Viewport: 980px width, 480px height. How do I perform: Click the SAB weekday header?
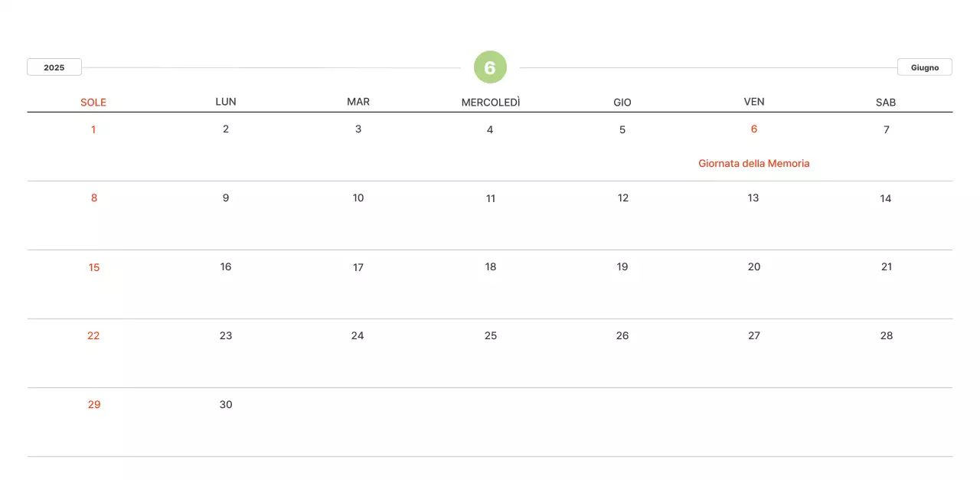pos(886,102)
